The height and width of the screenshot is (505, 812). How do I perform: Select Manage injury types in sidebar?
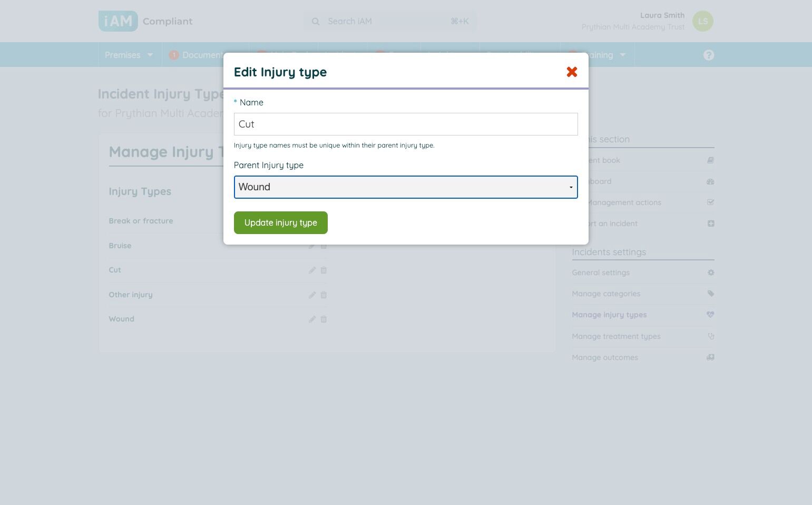(x=609, y=315)
